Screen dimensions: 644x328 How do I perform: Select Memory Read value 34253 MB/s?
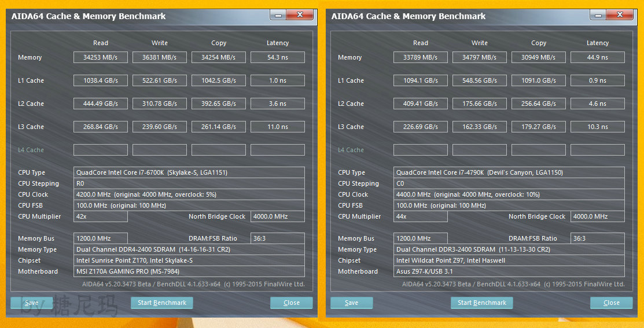(x=101, y=57)
